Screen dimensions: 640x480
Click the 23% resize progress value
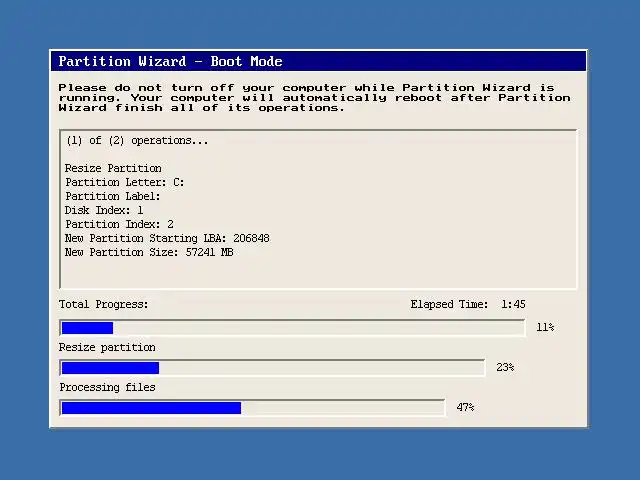tap(505, 367)
